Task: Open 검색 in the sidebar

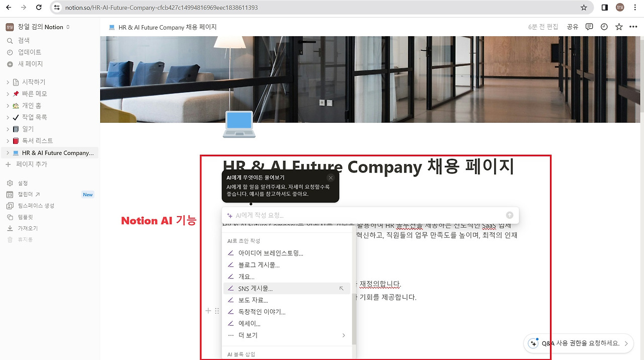Action: (x=24, y=40)
